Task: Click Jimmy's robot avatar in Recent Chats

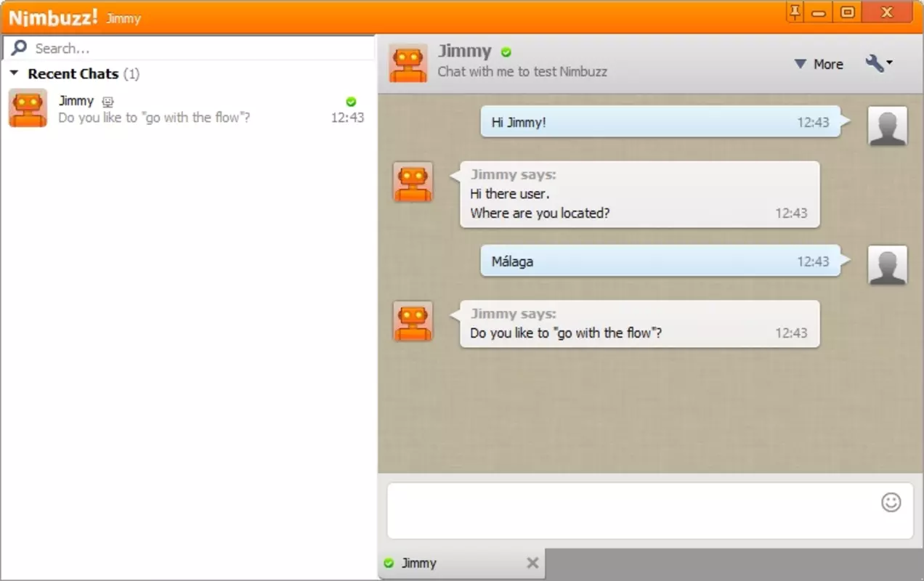Action: (x=28, y=108)
